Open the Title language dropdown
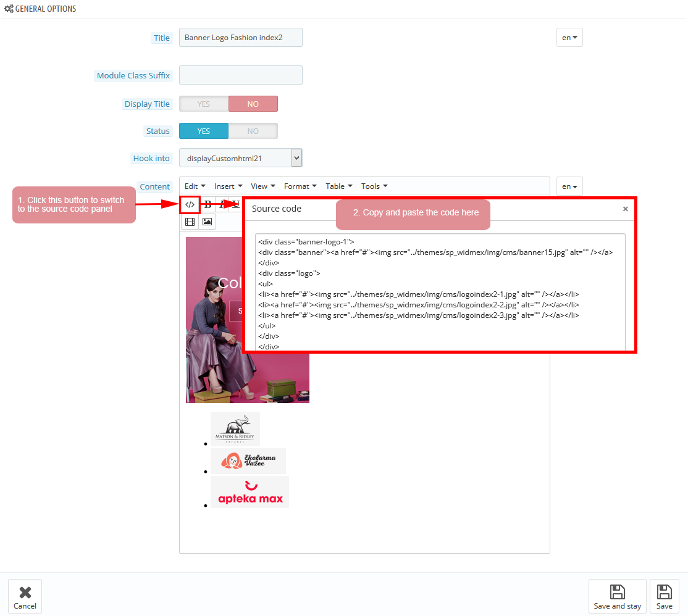Screen dimensions: 688x616 [569, 38]
